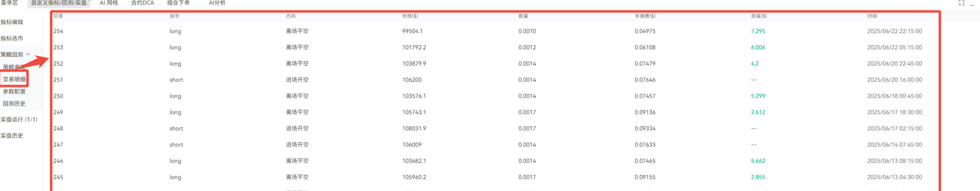Collapse the 策略回测 section chevron
This screenshot has width=980, height=191.
pyautogui.click(x=28, y=54)
